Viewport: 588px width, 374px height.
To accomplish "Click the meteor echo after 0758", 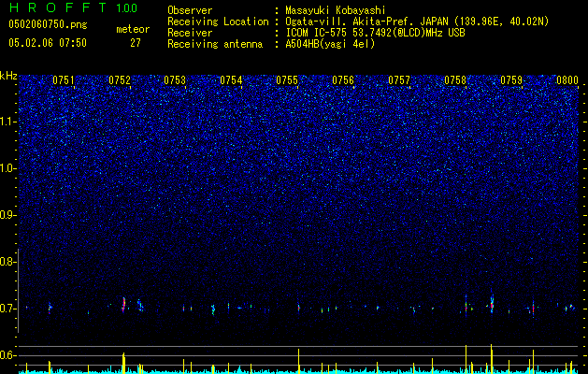I will point(492,302).
